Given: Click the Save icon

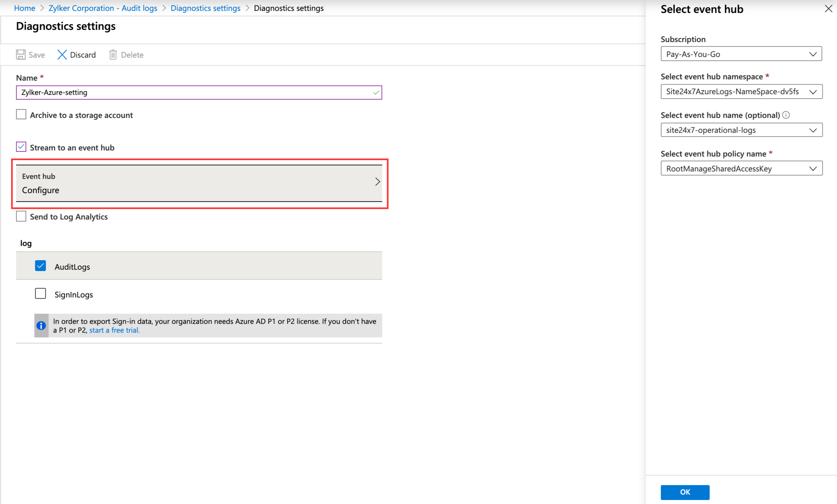Looking at the screenshot, I should point(21,54).
